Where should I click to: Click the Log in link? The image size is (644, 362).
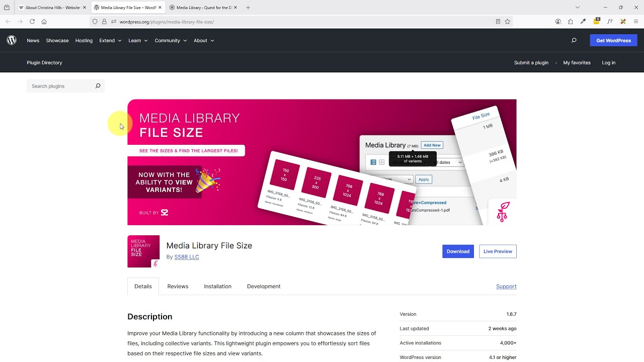coord(608,63)
